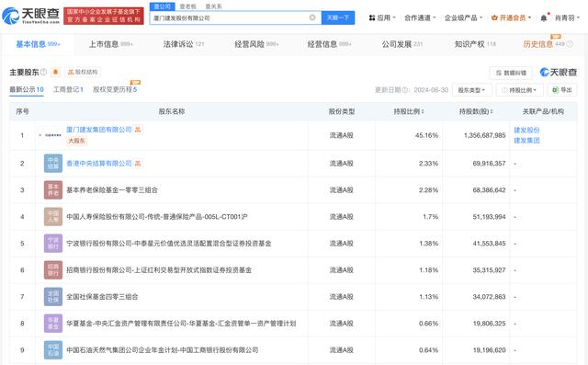Switch to the 公司发展 tab
This screenshot has height=365, width=588.
[x=402, y=44]
